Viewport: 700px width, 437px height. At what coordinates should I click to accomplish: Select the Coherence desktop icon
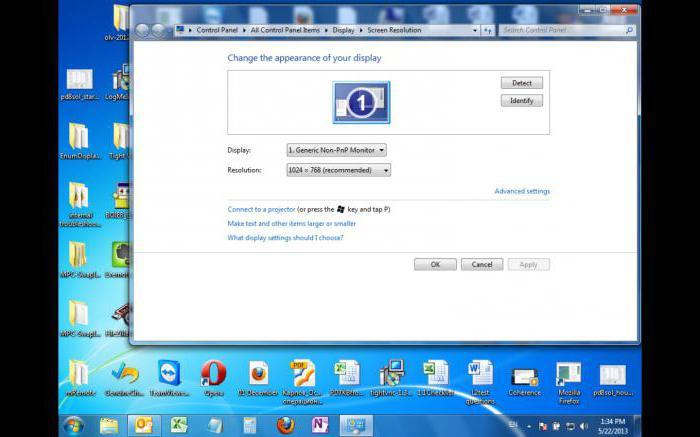coord(525,382)
